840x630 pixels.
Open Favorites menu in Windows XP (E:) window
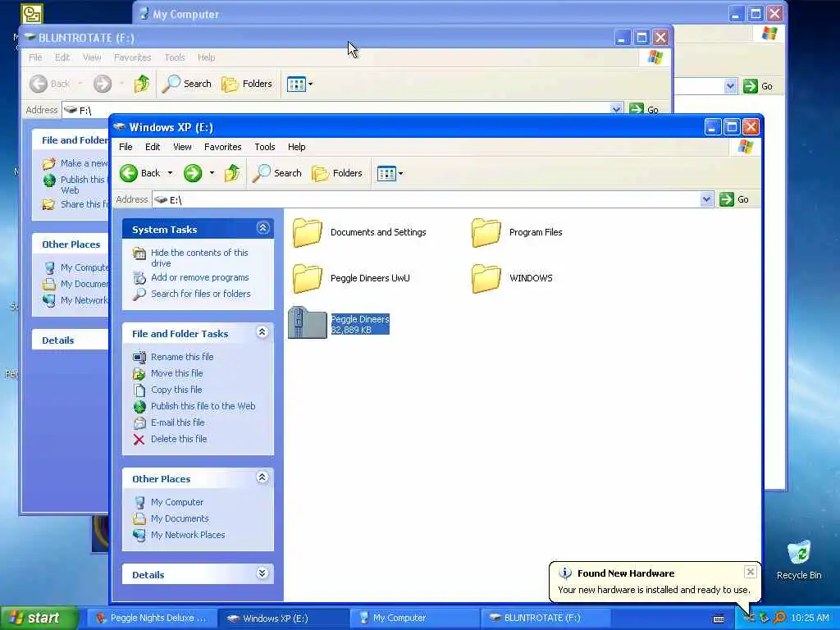[223, 147]
